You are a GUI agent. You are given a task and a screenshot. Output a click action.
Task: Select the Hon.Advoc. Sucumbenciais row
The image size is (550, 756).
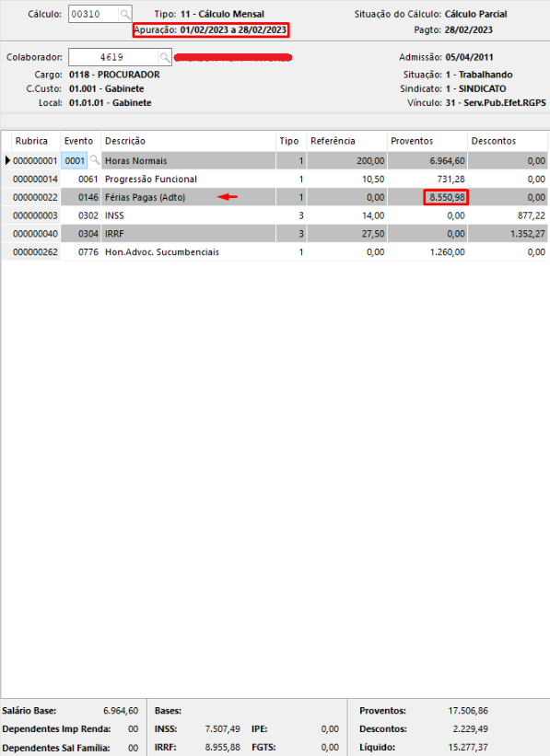click(x=275, y=252)
